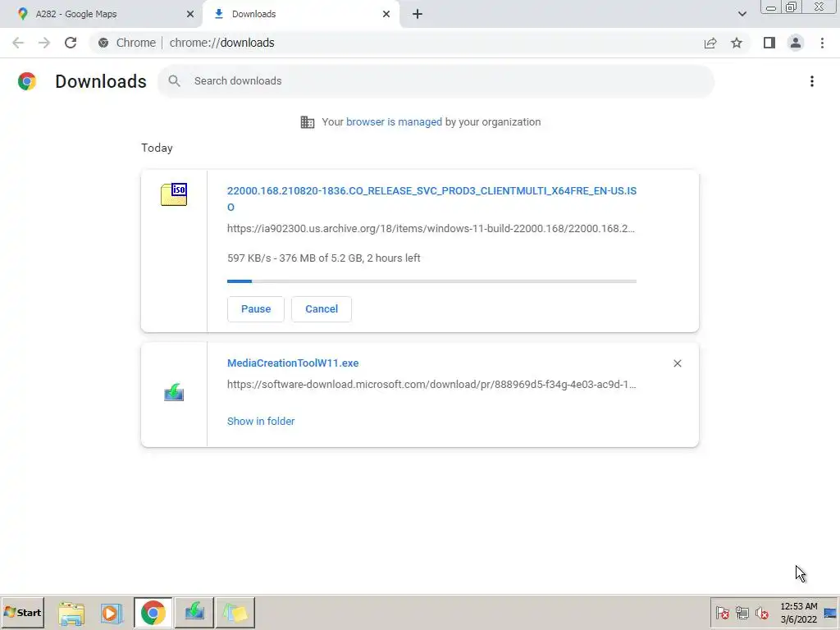
Task: Select the Downloads tab
Action: (302, 14)
